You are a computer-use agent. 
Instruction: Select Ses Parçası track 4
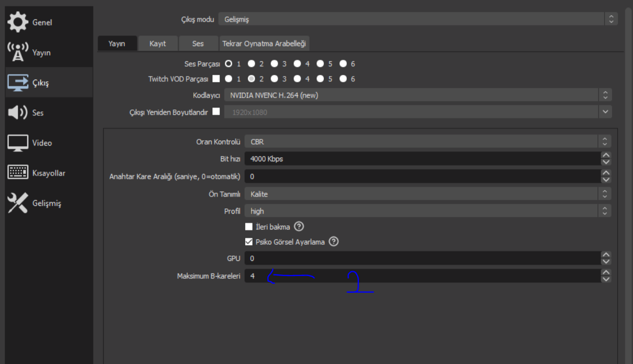pyautogui.click(x=297, y=64)
